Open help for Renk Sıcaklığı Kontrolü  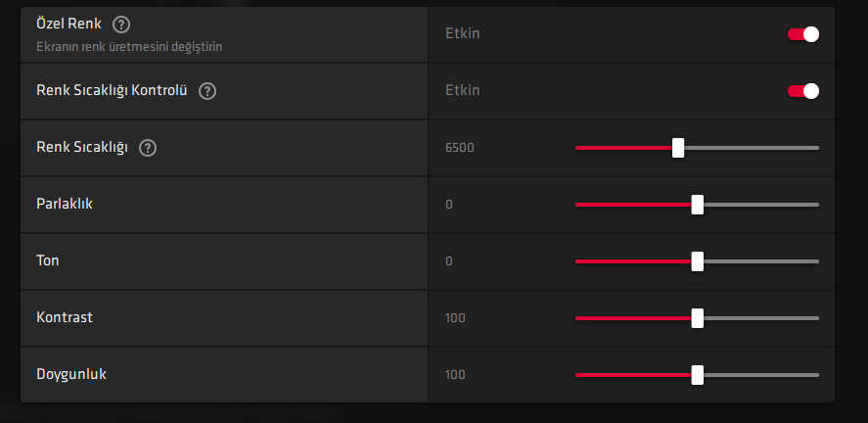click(x=207, y=91)
